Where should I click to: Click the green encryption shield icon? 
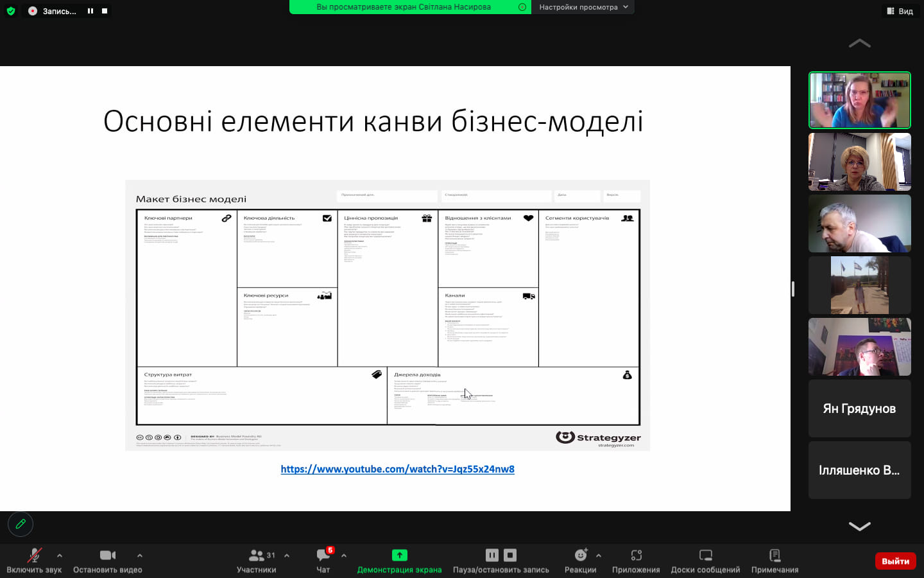(11, 11)
